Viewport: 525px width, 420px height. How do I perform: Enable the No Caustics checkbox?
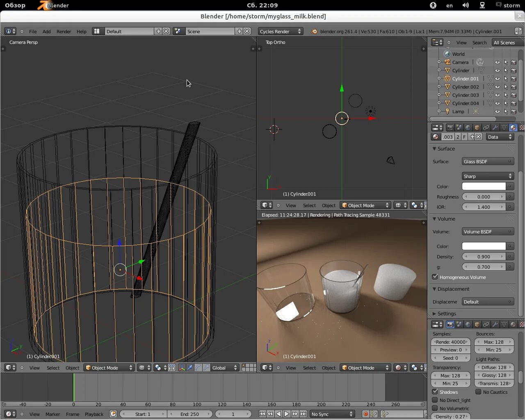pos(479,392)
